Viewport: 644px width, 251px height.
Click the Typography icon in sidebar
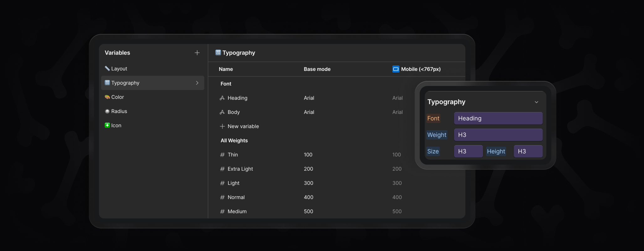click(107, 83)
